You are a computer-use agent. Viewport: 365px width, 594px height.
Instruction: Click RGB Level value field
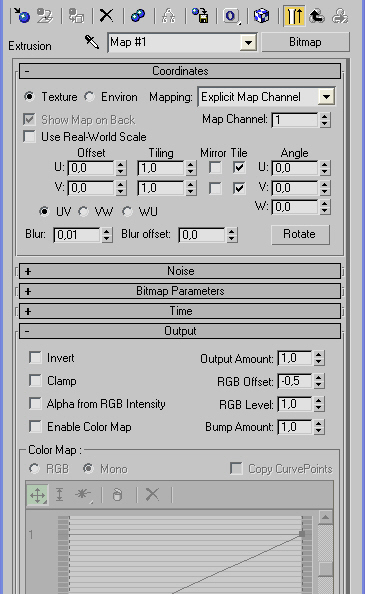point(295,404)
